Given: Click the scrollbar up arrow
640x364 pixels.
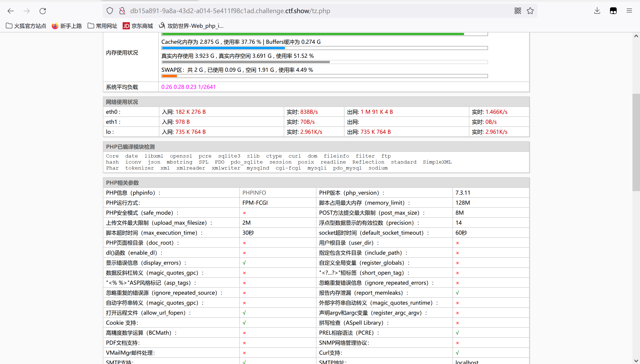Looking at the screenshot, I should coord(636,36).
